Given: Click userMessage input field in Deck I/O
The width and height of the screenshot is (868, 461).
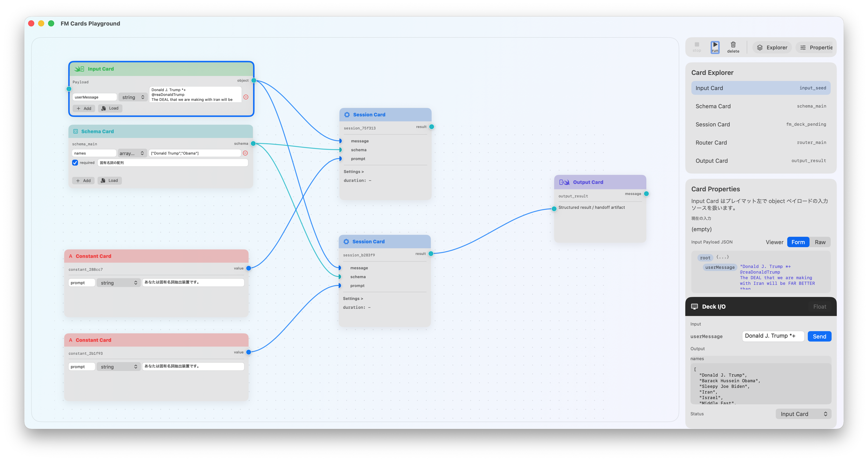Looking at the screenshot, I should [773, 336].
